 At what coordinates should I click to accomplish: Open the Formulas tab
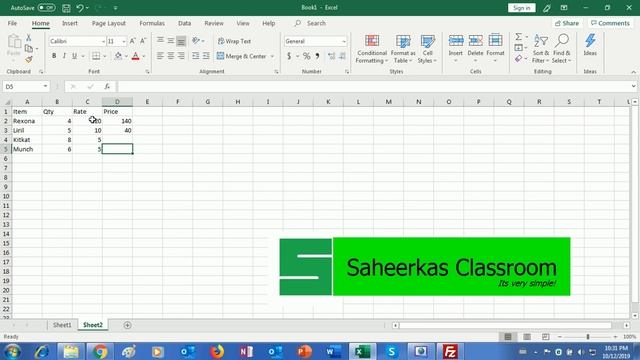(x=152, y=23)
